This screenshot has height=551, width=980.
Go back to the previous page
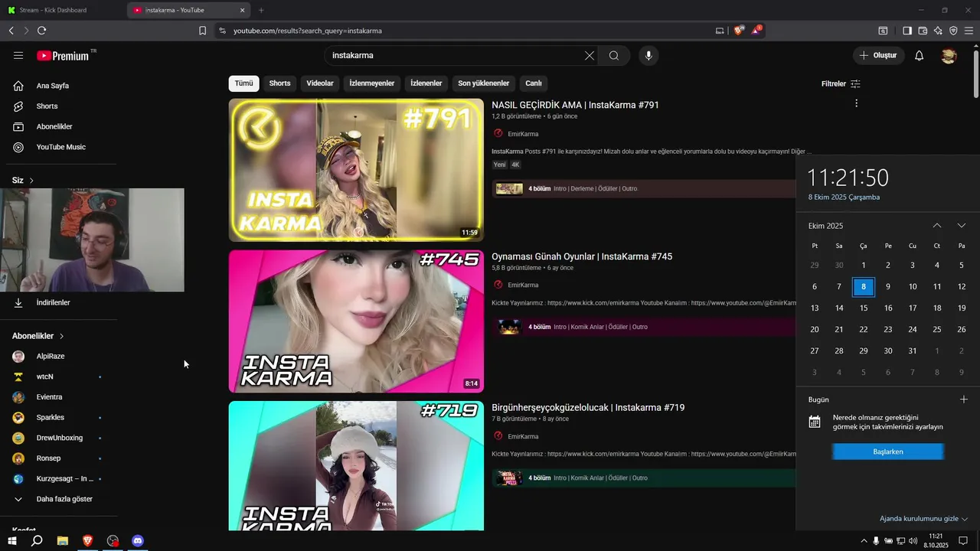click(11, 31)
